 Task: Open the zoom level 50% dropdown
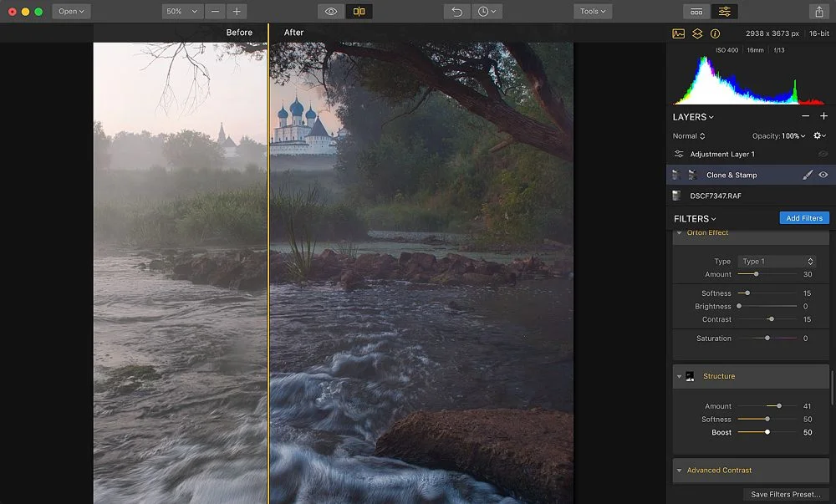tap(181, 11)
